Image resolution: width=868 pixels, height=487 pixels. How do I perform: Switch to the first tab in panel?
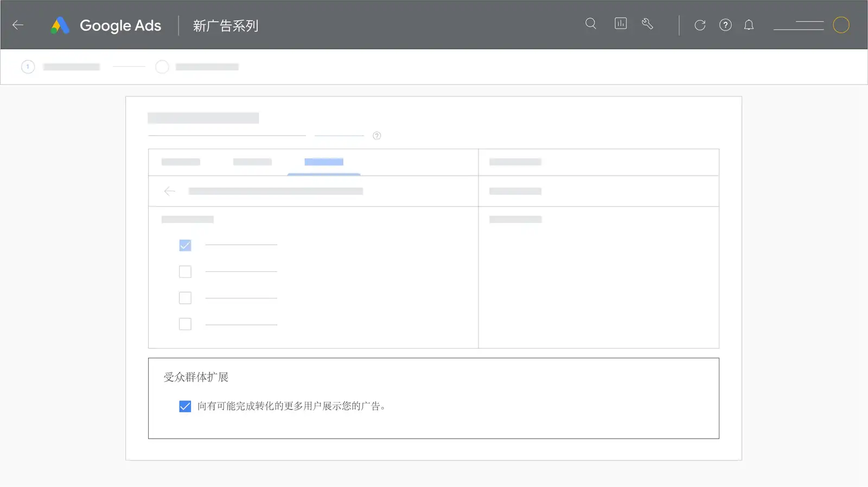point(181,162)
